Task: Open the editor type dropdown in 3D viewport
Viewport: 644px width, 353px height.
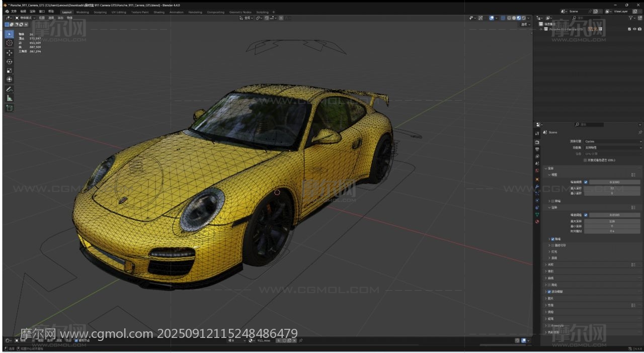Action: pos(9,18)
